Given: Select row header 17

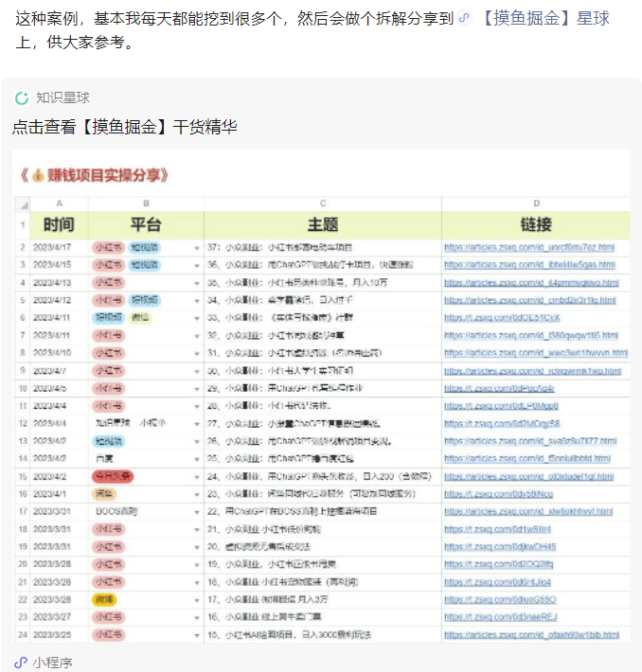Looking at the screenshot, I should click(x=23, y=512).
